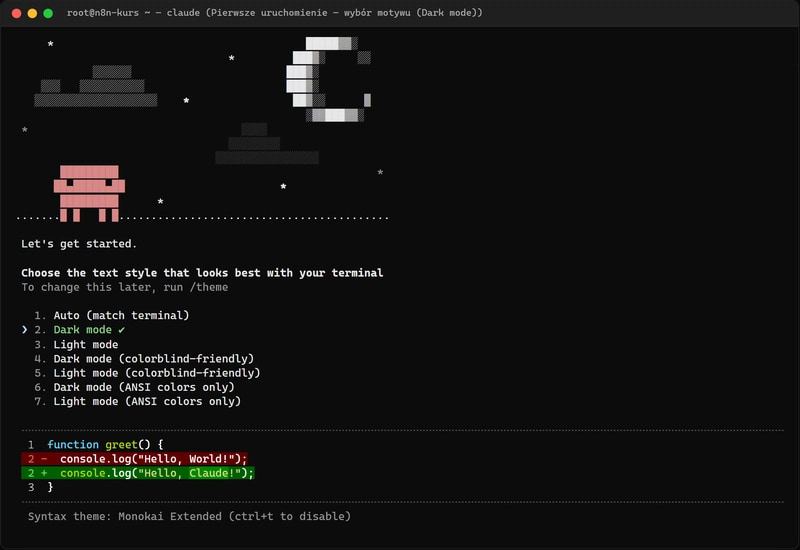800x550 pixels.
Task: Click the green checkmark beside Dark mode
Action: (x=121, y=330)
